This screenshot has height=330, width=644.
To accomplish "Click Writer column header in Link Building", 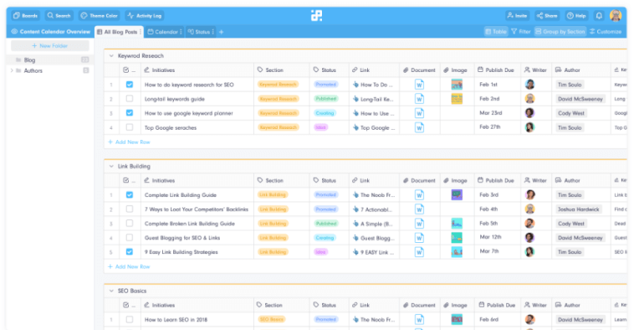I will (x=536, y=181).
